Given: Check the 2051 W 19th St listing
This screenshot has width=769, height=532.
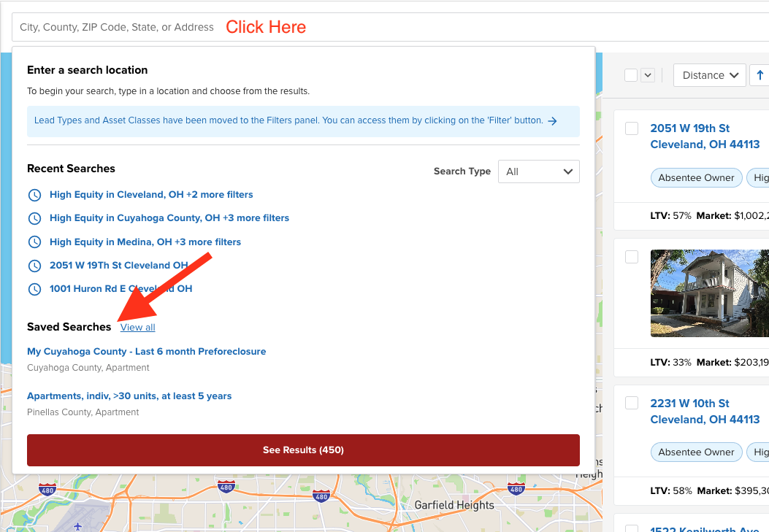Looking at the screenshot, I should tap(632, 128).
